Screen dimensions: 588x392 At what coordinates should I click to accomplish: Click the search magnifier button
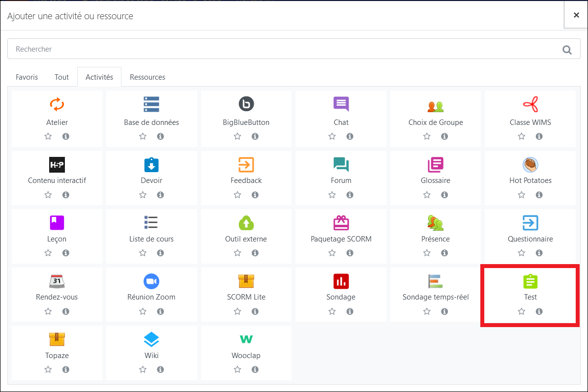tap(567, 50)
